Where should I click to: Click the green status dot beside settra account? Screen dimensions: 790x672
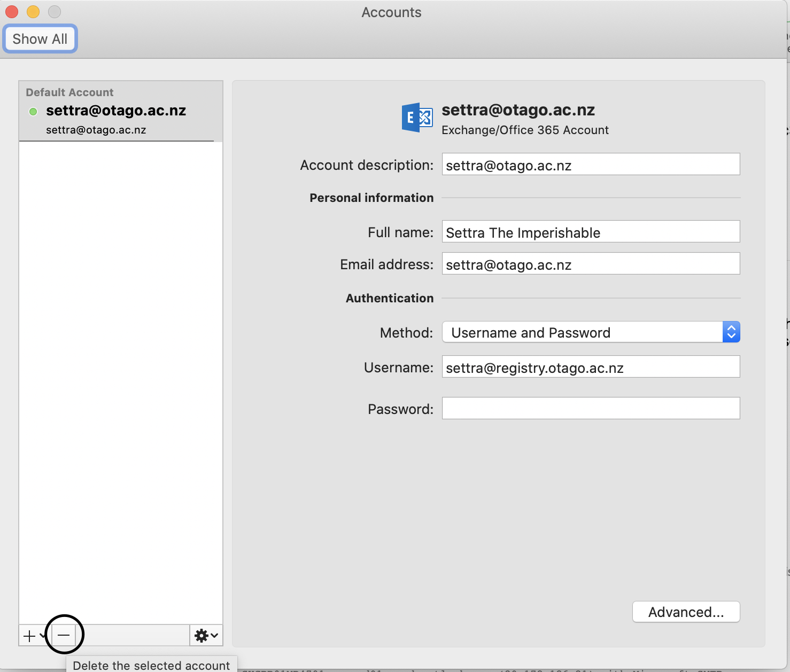tap(33, 111)
